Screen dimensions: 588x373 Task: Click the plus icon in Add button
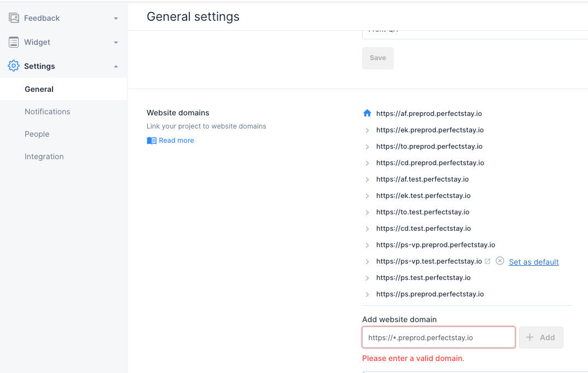pyautogui.click(x=529, y=337)
